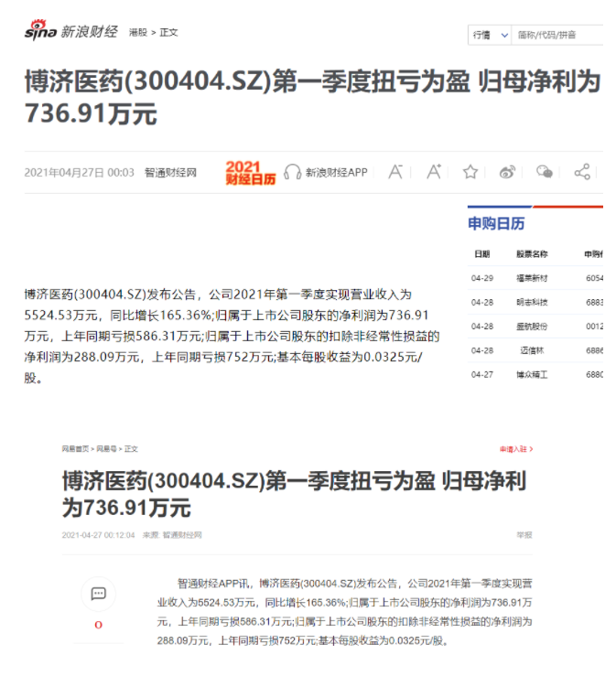Viewport: 616px width, 676px height.
Task: Increase font size with A+ icon
Action: (434, 171)
